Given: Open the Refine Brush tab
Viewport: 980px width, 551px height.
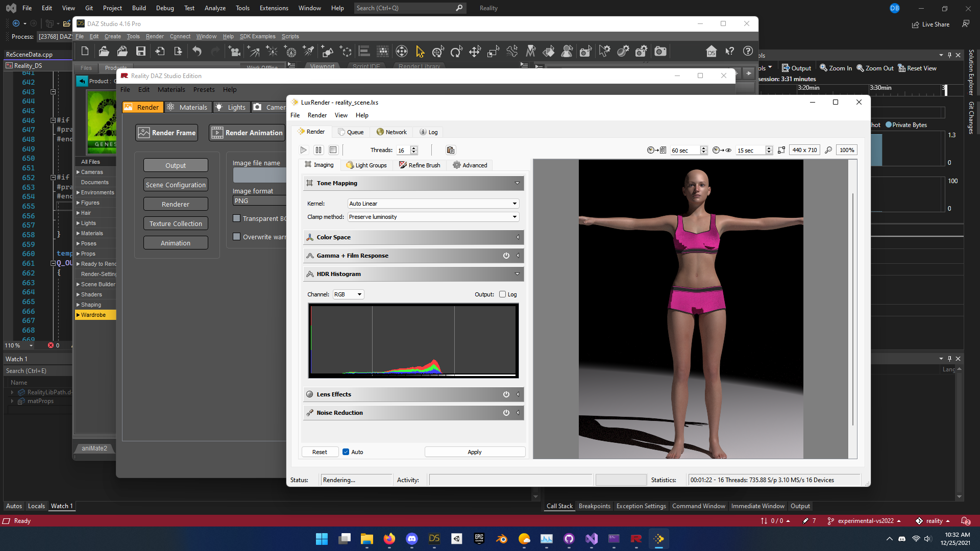Looking at the screenshot, I should [420, 165].
